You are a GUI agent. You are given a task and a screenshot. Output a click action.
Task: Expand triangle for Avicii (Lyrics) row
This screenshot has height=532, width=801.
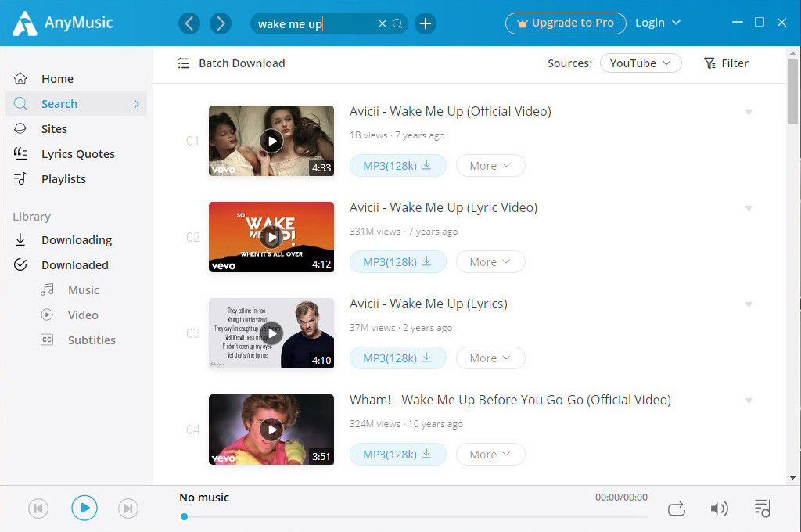(749, 304)
